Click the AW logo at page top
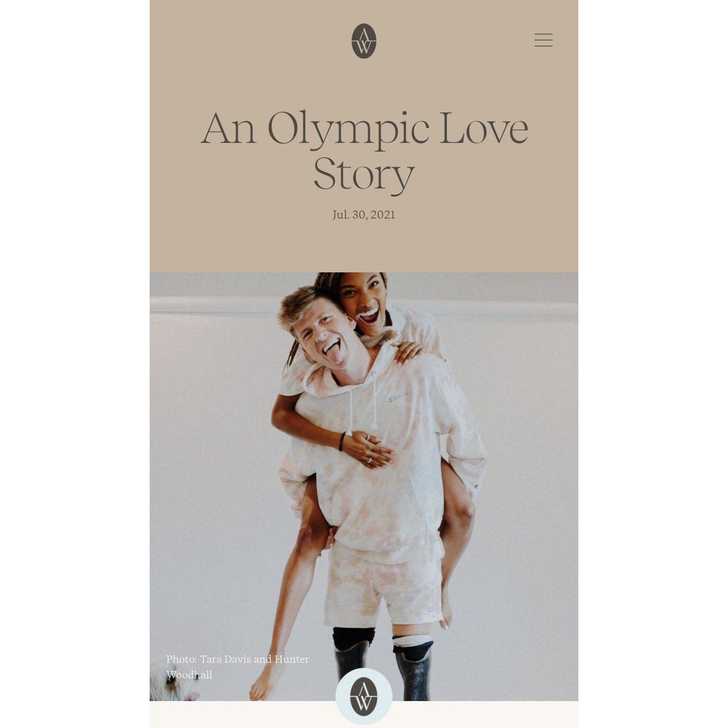 363,41
